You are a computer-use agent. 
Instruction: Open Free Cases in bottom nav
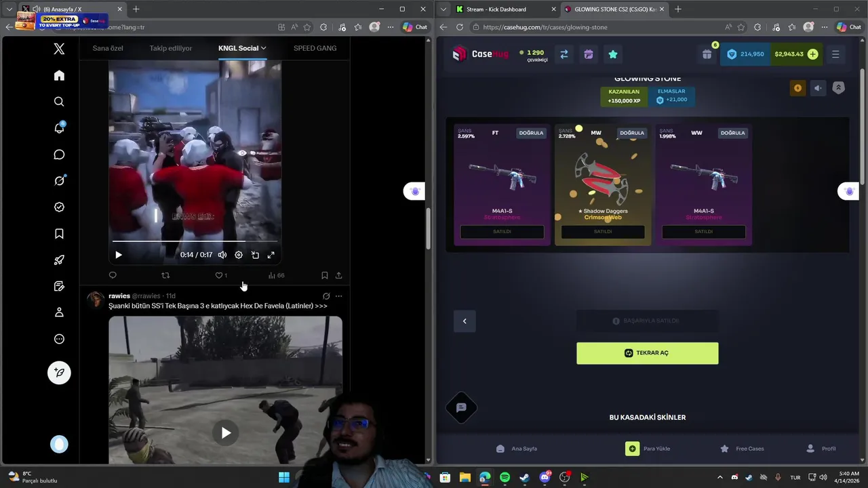coord(741,449)
